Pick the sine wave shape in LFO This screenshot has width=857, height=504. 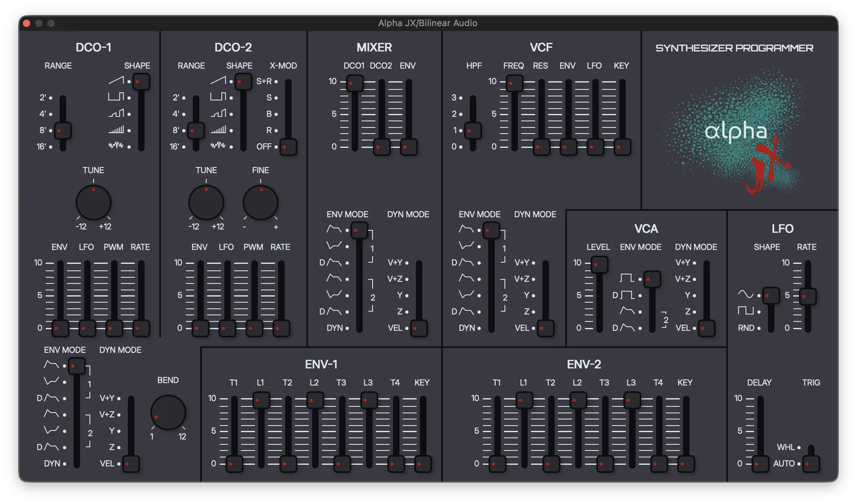tap(745, 295)
